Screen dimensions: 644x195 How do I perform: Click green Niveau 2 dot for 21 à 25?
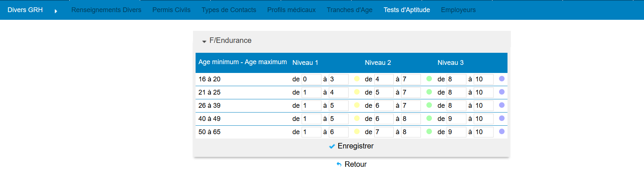coord(429,92)
